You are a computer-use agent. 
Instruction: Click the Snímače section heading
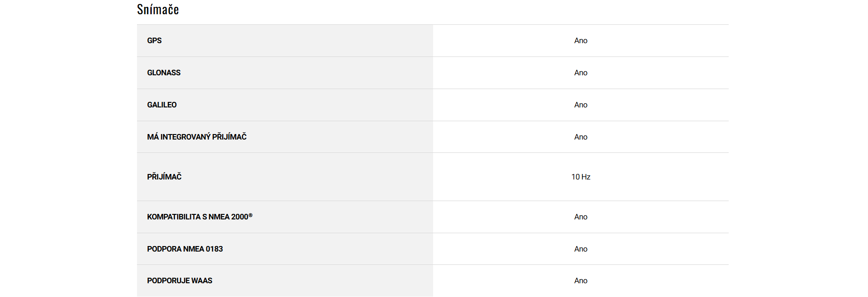tap(158, 9)
